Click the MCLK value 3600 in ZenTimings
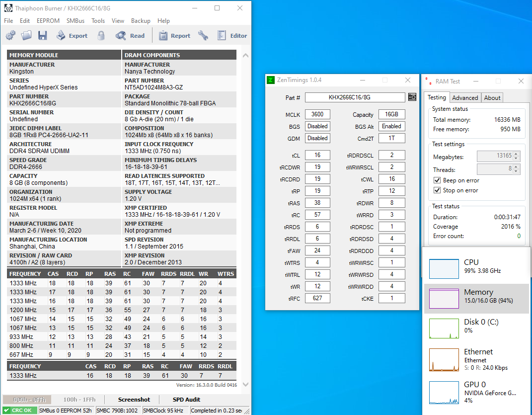 tap(317, 114)
